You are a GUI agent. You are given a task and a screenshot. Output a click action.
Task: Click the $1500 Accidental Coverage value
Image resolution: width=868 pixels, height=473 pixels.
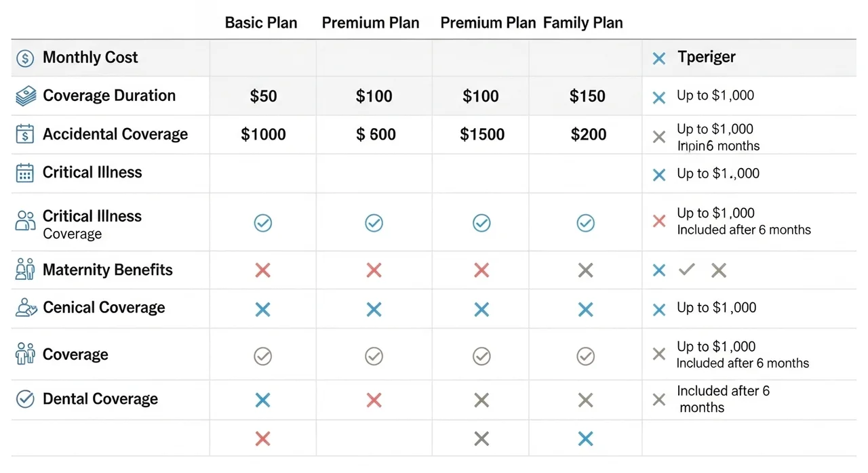click(x=482, y=135)
